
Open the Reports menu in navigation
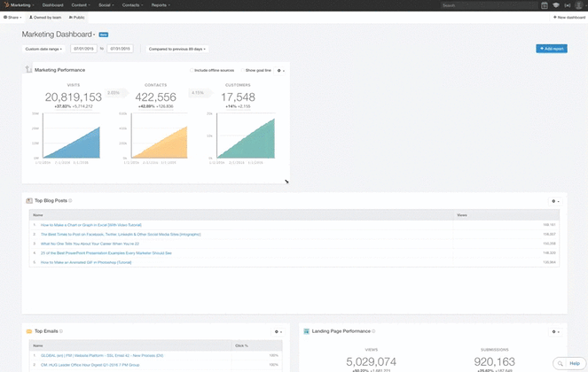(161, 5)
